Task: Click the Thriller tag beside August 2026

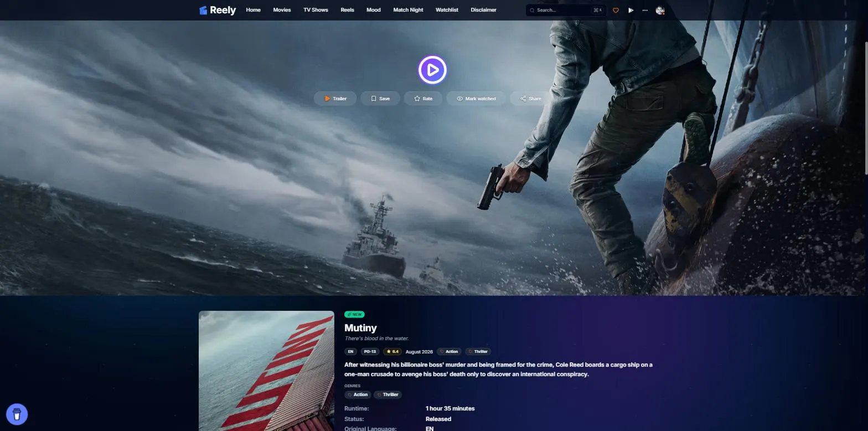Action: [478, 352]
